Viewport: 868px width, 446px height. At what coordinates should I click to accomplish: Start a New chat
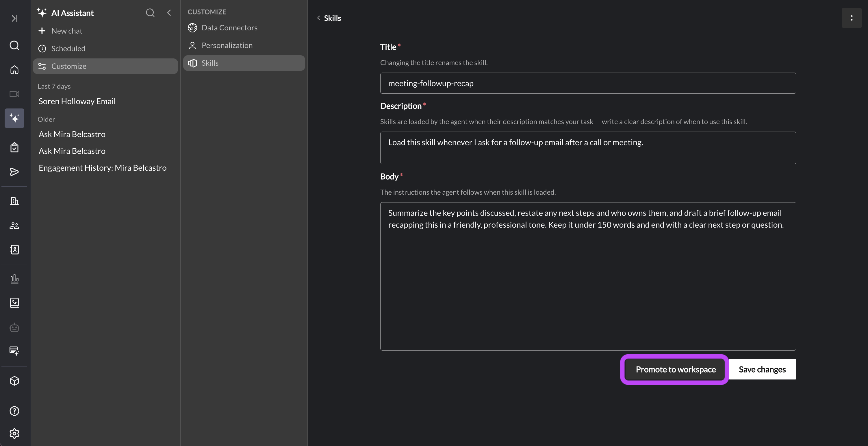(105, 31)
